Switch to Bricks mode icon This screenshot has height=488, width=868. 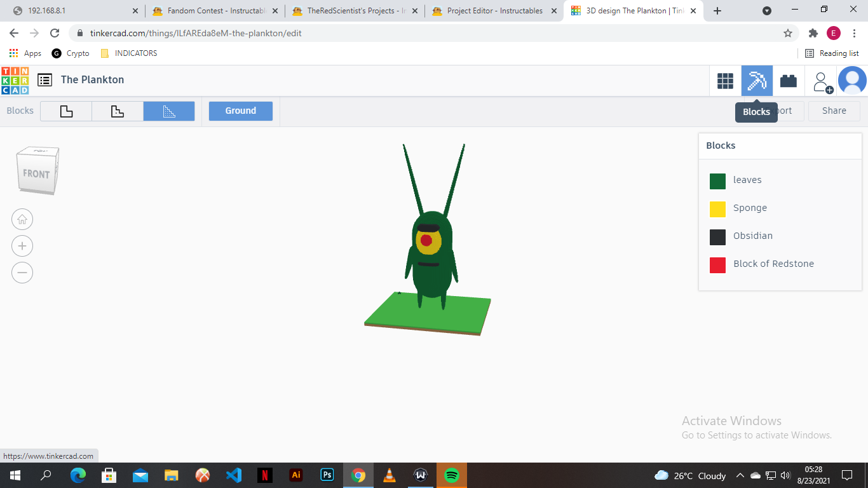(789, 81)
